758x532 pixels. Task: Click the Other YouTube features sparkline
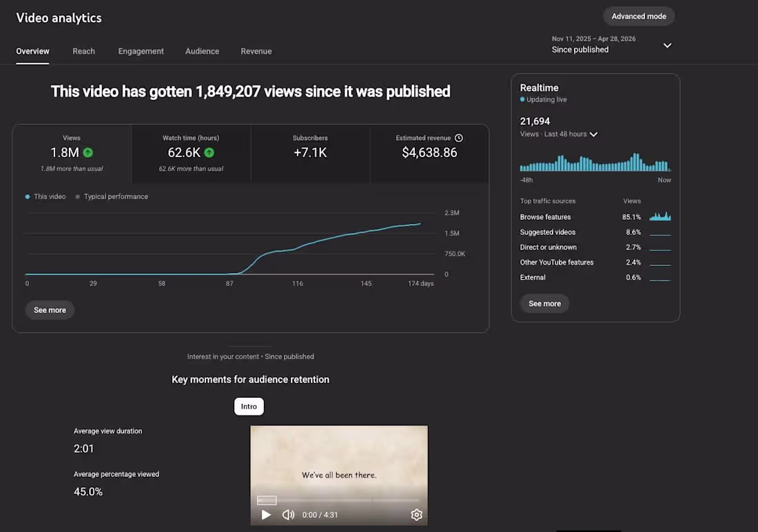point(660,265)
